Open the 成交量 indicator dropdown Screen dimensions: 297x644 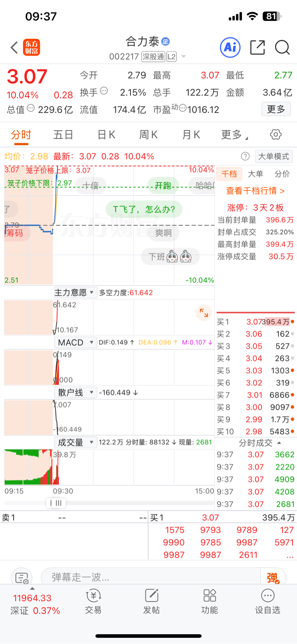coord(75,442)
